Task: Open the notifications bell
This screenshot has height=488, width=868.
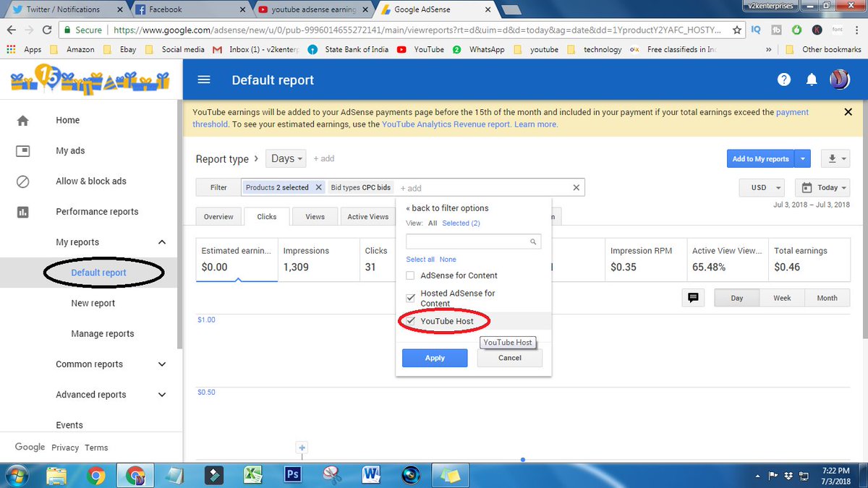Action: (812, 80)
